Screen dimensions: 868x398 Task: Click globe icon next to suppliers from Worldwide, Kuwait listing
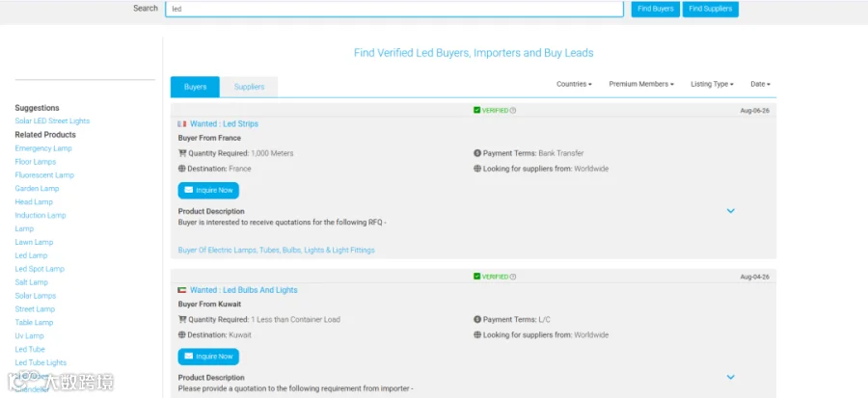point(477,335)
